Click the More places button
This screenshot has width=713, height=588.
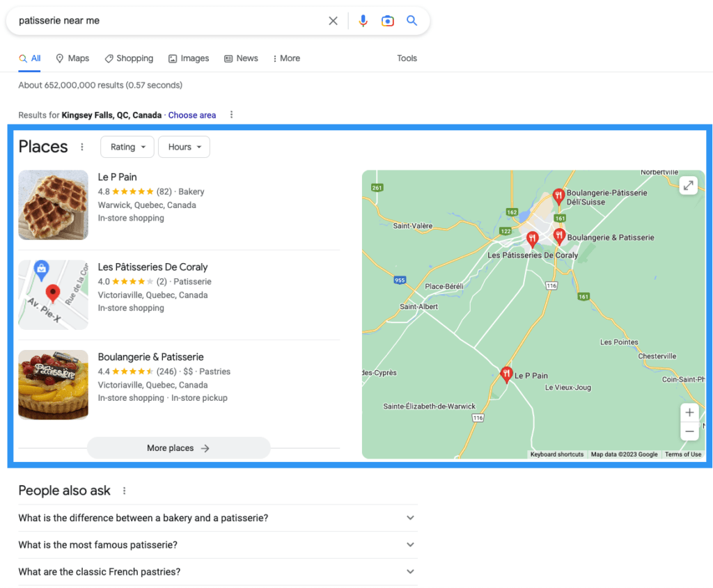(178, 448)
